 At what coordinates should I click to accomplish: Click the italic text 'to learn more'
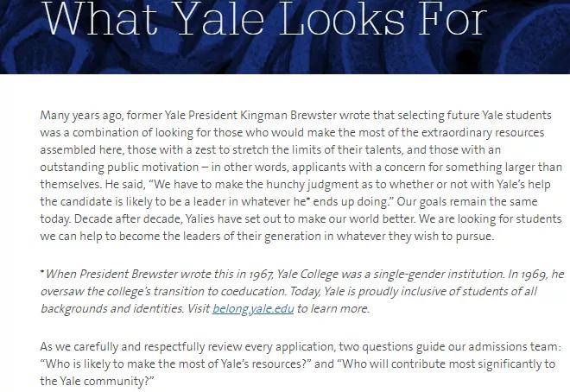(x=333, y=308)
